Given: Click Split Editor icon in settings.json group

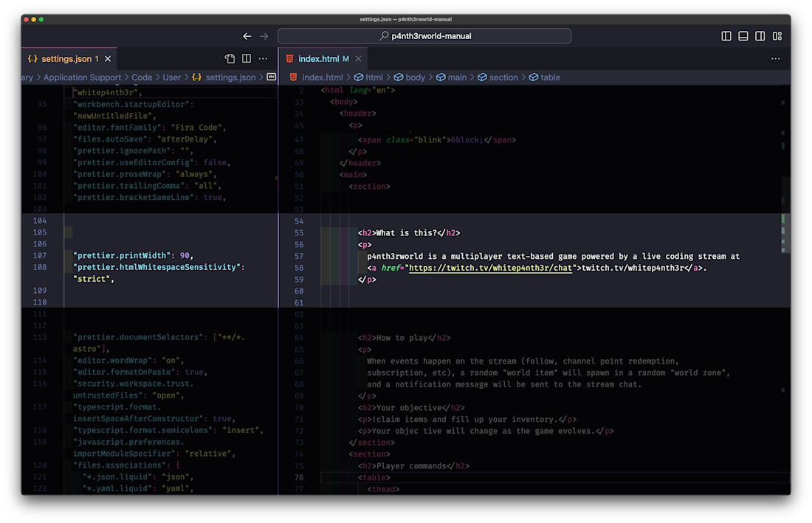Looking at the screenshot, I should coord(247,59).
